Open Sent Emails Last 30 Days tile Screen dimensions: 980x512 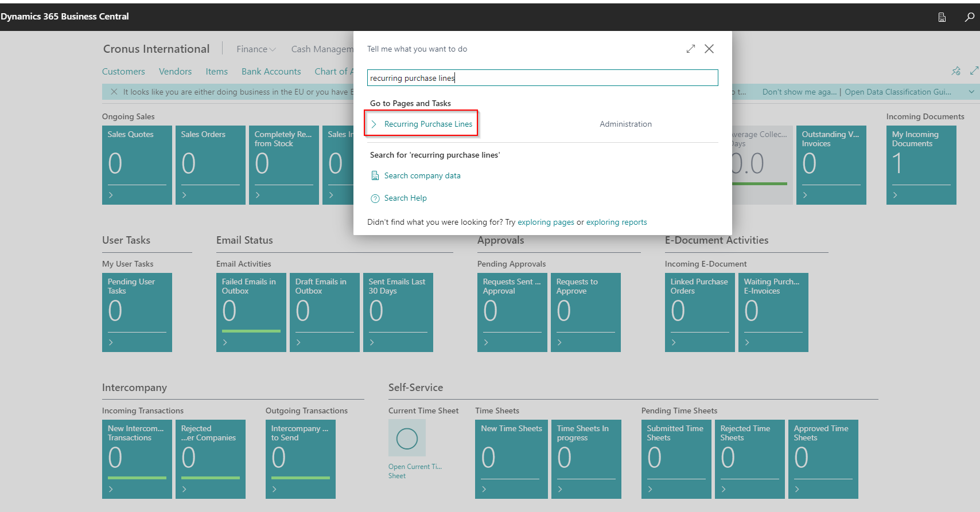click(398, 312)
